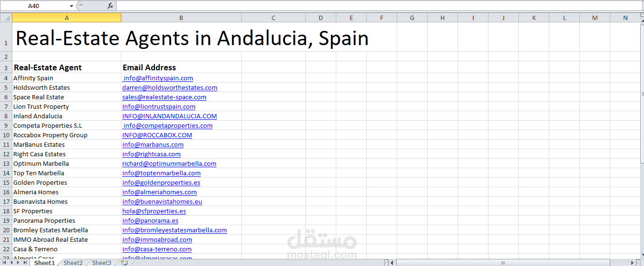Select the Casa & Terreno cell
This screenshot has height=266, width=644.
[x=67, y=249]
